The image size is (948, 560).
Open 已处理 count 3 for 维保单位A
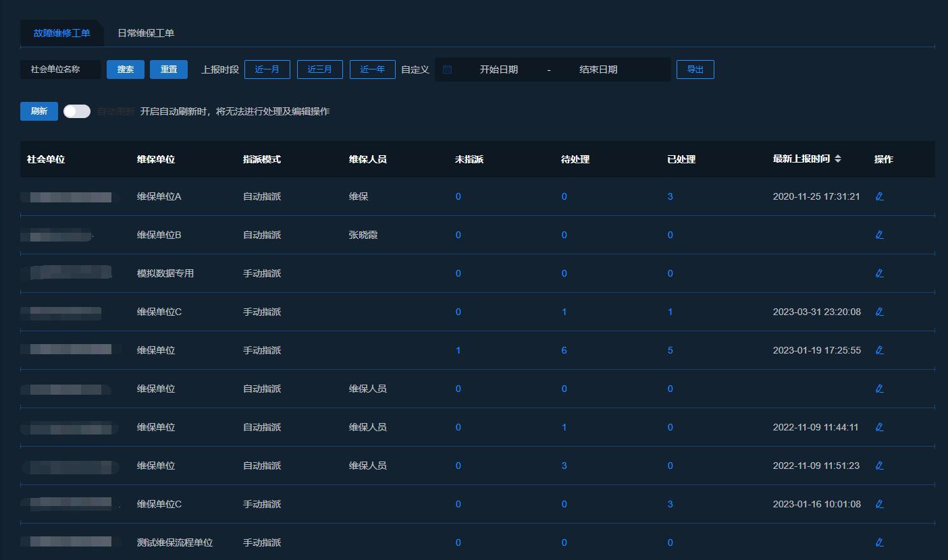[x=670, y=196]
